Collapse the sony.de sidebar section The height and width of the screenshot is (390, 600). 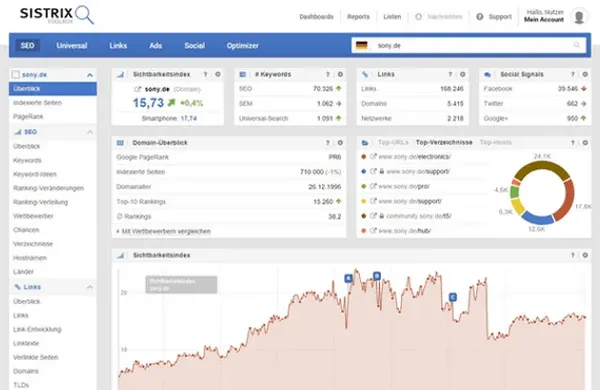[x=90, y=75]
